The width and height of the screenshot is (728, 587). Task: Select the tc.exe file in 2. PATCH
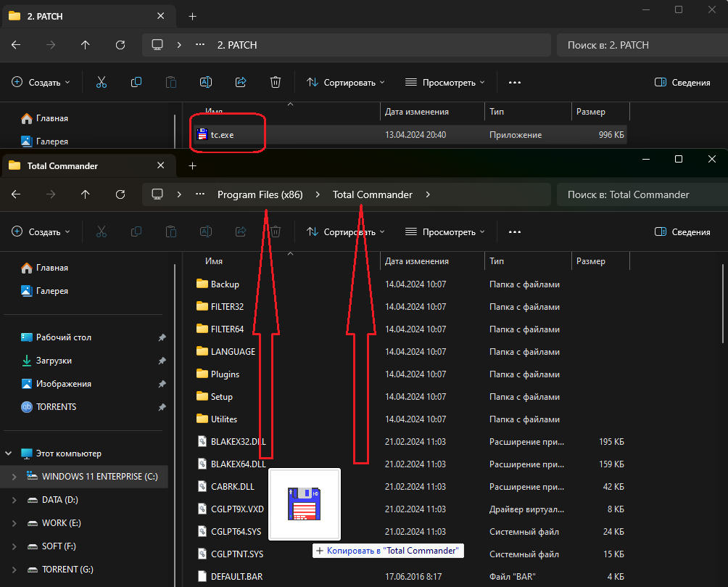(x=222, y=134)
